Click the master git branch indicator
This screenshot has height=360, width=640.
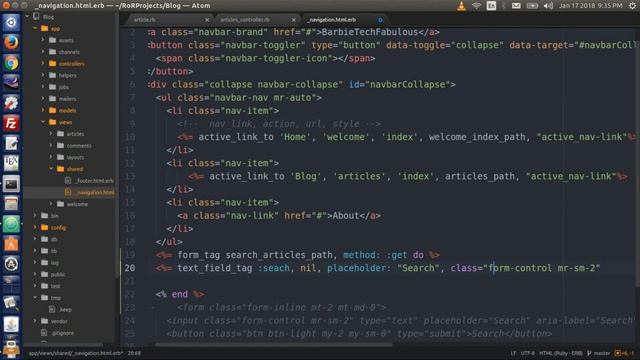598,353
